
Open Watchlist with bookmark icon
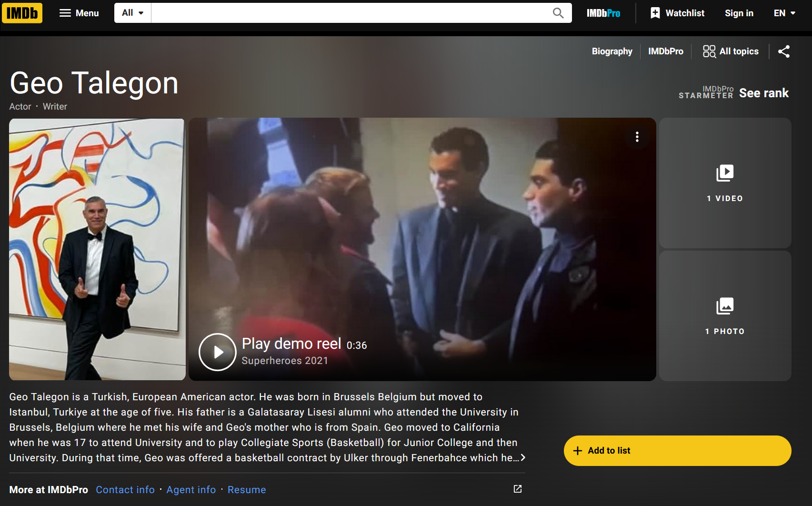[677, 13]
